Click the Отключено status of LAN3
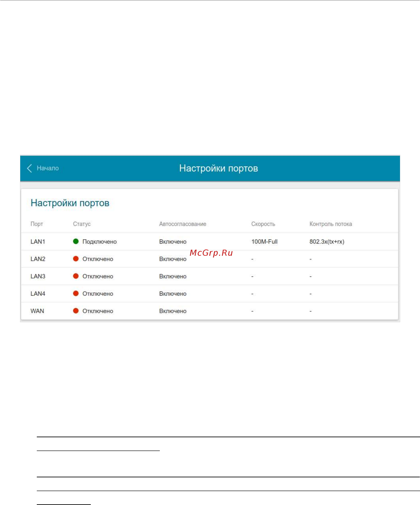420x505 pixels. [98, 276]
